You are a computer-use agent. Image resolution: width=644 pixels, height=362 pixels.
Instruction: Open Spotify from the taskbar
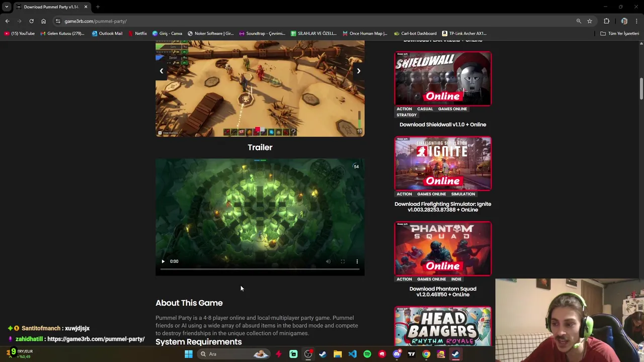pos(367,354)
